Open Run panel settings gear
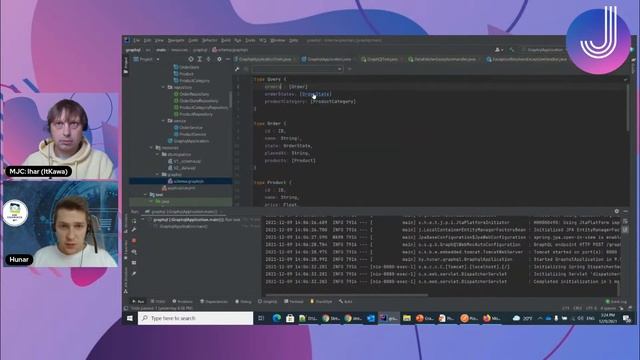 tap(616, 211)
